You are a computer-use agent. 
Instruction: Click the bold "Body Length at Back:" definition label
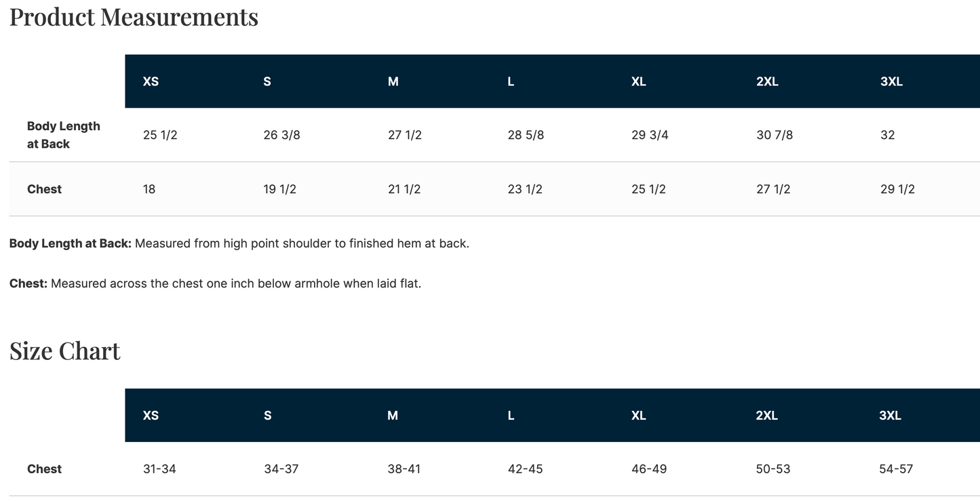coord(71,243)
